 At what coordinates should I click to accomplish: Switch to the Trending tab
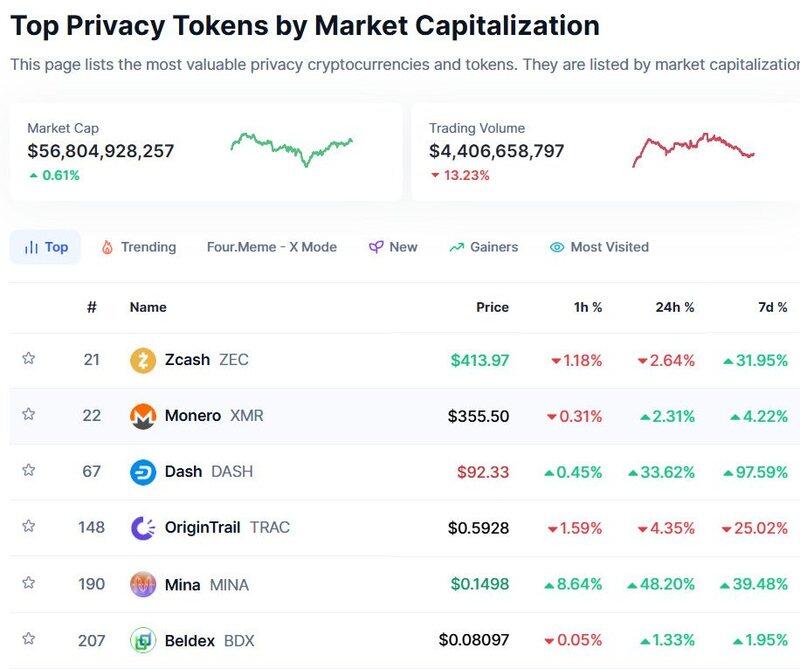coord(138,247)
